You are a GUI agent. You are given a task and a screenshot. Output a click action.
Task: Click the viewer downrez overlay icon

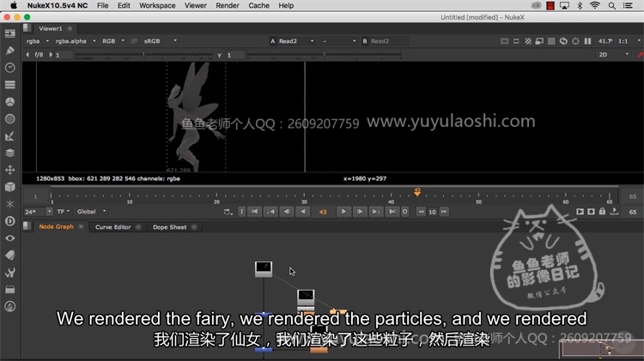pyautogui.click(x=540, y=41)
